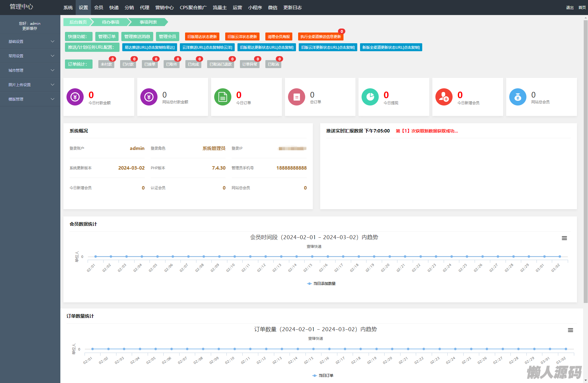This screenshot has width=588, height=383.
Task: Expand the 城市管理 sidebar section
Action: (30, 70)
